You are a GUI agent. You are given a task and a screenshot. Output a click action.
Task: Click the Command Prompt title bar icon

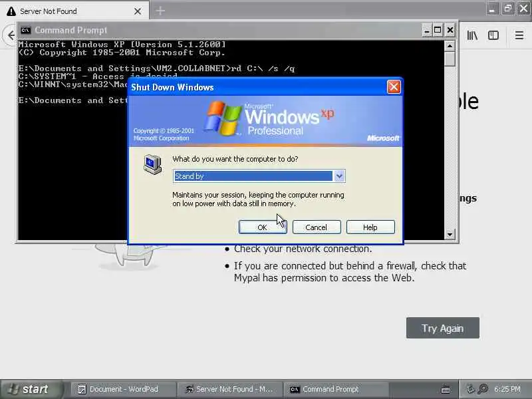tap(25, 31)
